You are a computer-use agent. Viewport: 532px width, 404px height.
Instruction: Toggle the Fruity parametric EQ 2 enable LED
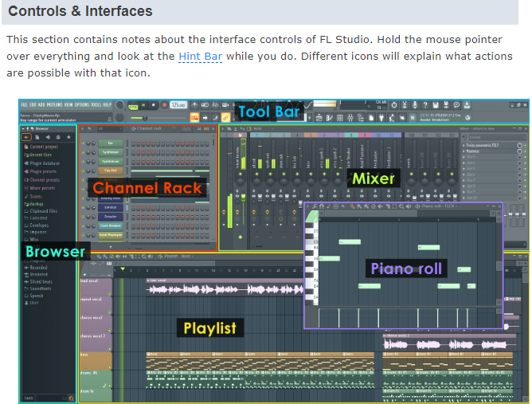click(525, 145)
